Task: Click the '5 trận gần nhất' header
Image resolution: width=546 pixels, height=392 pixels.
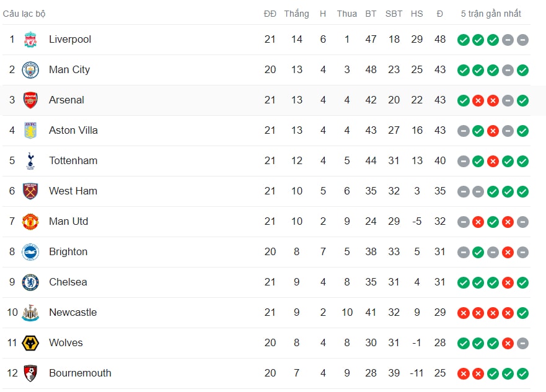Action: point(491,14)
